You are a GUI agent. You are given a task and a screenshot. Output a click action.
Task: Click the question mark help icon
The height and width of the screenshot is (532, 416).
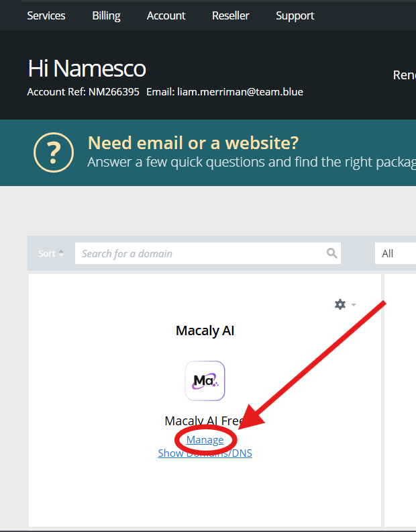54,152
